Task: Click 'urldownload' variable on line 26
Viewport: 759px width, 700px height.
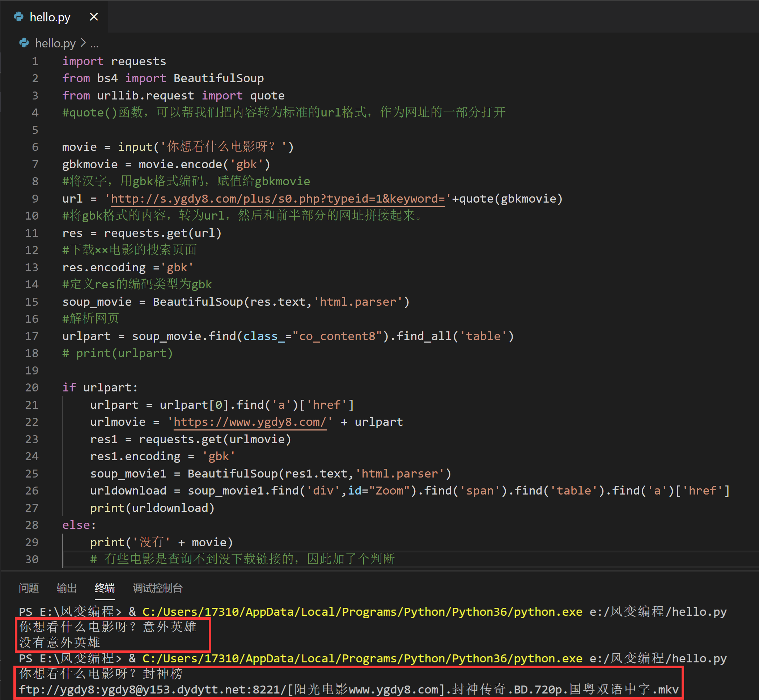Action: pyautogui.click(x=128, y=491)
